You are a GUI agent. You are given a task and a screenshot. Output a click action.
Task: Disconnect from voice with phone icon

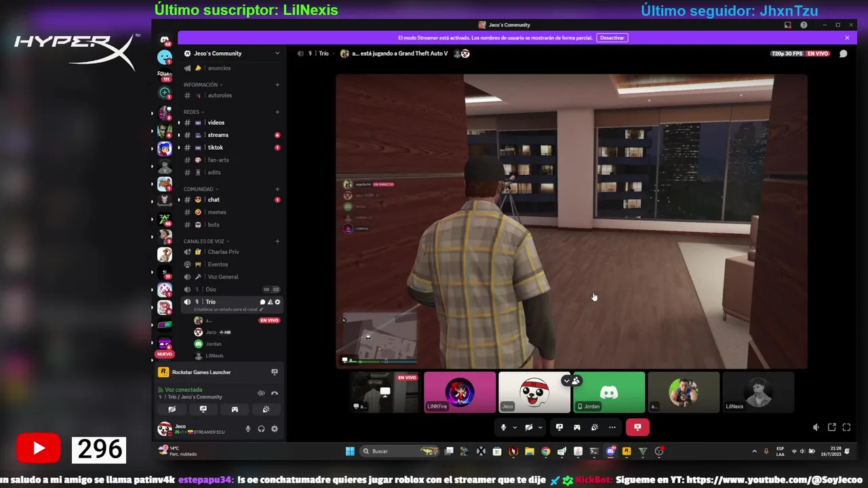pyautogui.click(x=275, y=393)
